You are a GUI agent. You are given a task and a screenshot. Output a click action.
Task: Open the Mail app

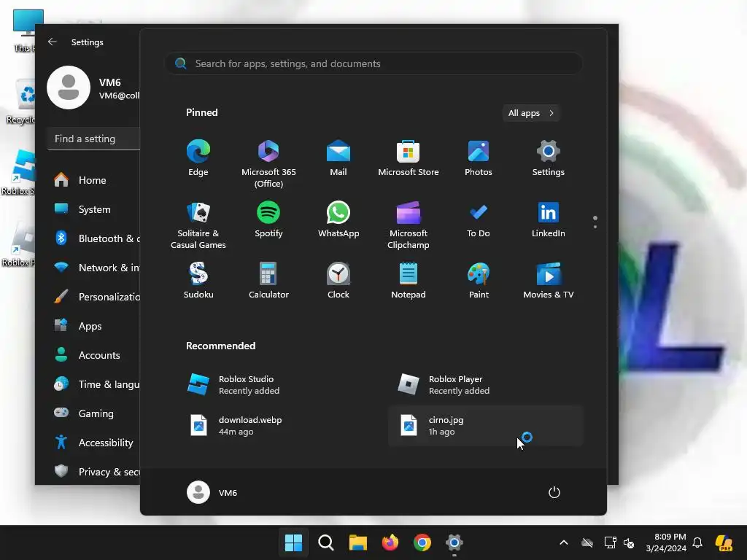click(x=338, y=158)
